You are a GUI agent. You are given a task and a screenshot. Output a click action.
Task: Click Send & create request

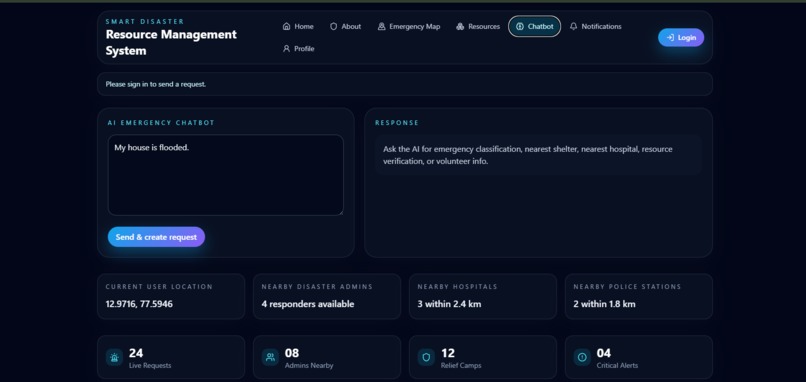[156, 237]
